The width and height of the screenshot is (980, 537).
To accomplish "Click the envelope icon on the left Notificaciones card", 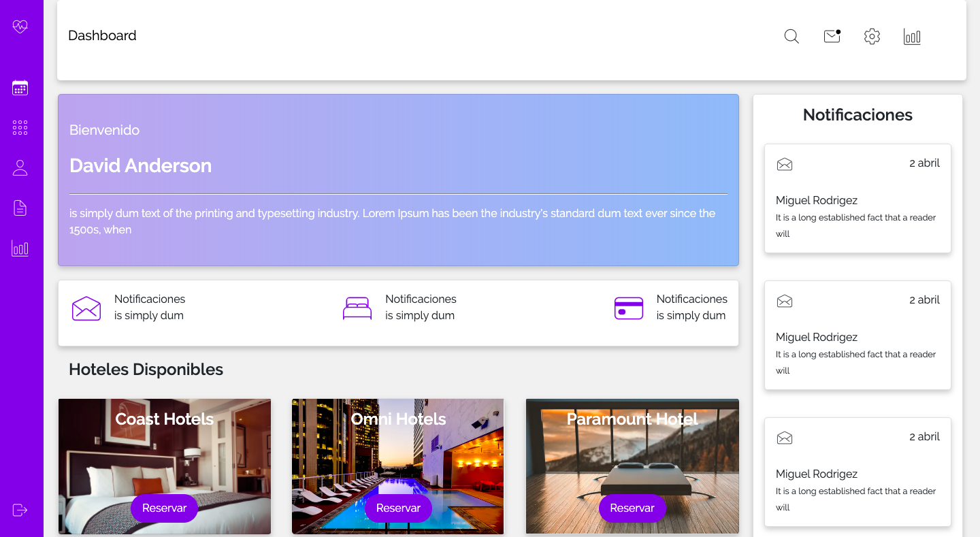I will (86, 308).
